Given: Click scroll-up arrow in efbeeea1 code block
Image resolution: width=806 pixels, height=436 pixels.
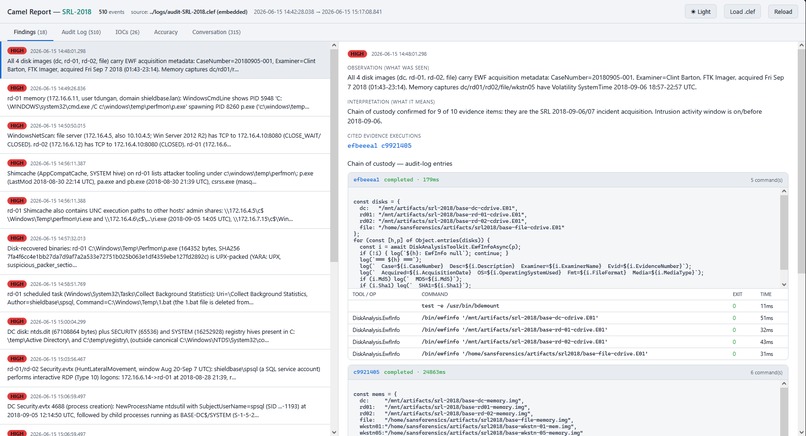Looking at the screenshot, I should point(784,191).
